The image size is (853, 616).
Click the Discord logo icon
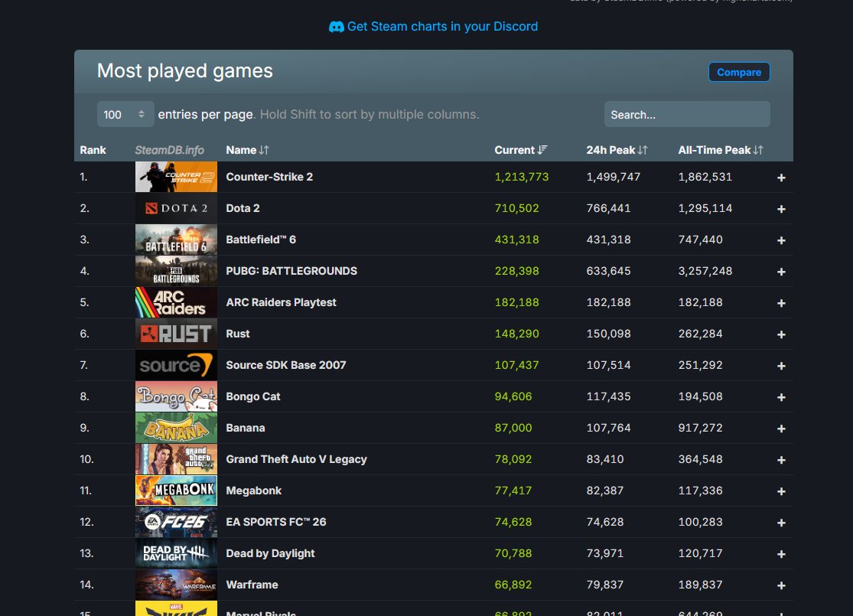(336, 27)
